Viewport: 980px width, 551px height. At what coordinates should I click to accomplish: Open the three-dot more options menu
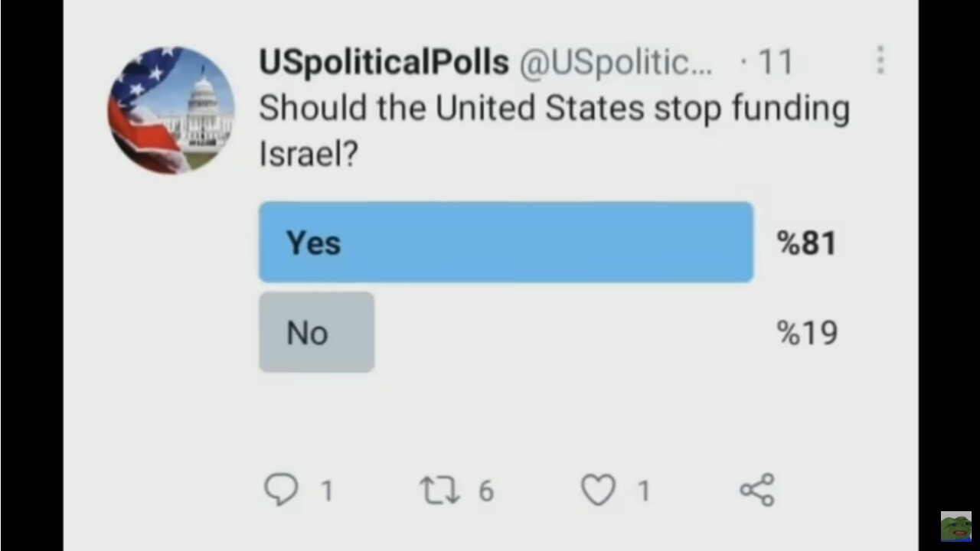click(880, 60)
